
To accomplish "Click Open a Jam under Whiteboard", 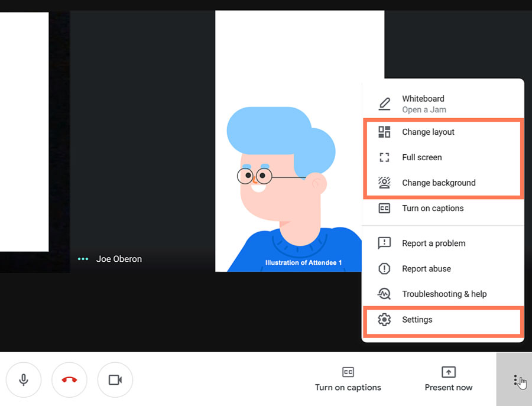I will click(x=424, y=110).
